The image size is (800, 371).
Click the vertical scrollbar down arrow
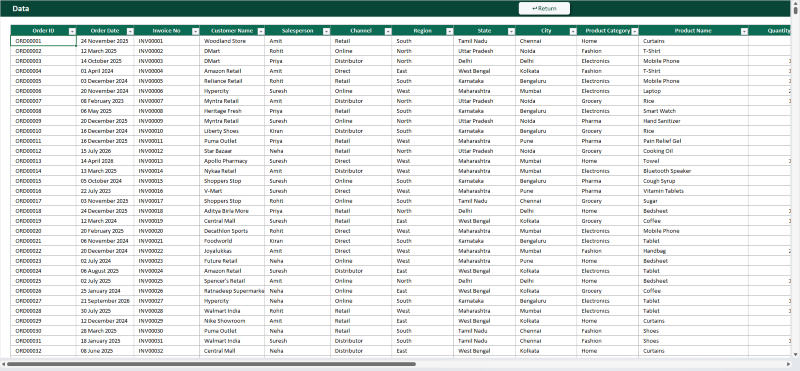click(x=796, y=354)
